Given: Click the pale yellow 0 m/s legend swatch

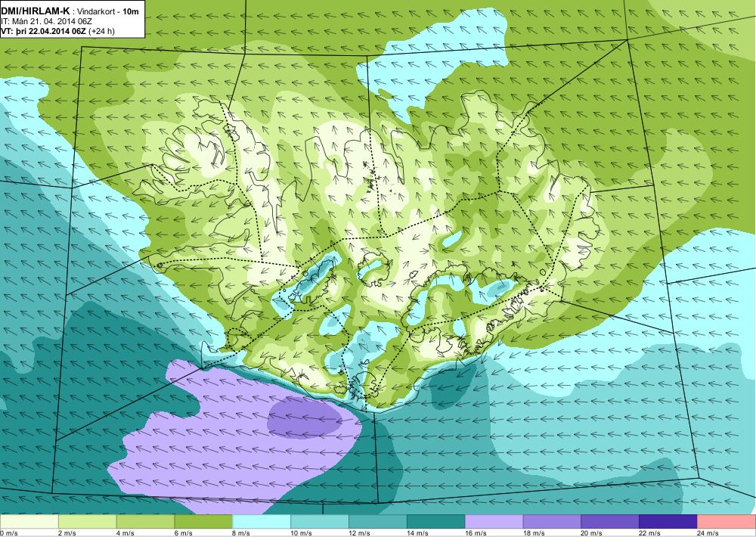Looking at the screenshot, I should [29, 522].
